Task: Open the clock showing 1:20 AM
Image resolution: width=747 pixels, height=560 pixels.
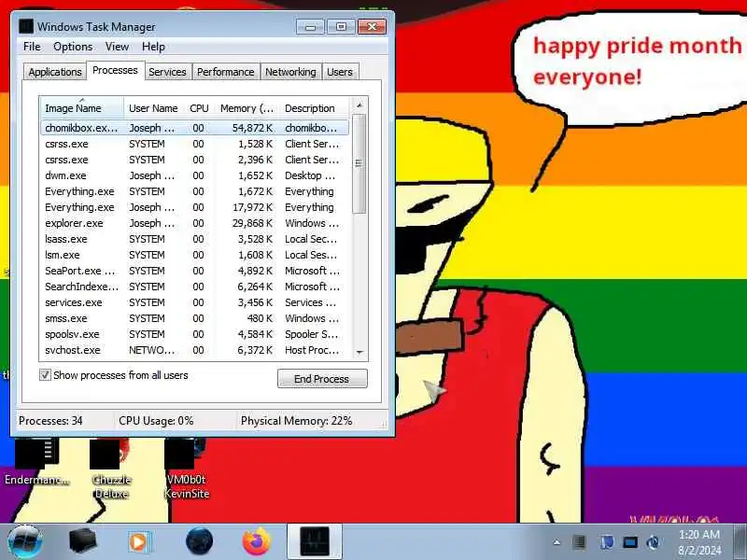Action: pos(698,542)
